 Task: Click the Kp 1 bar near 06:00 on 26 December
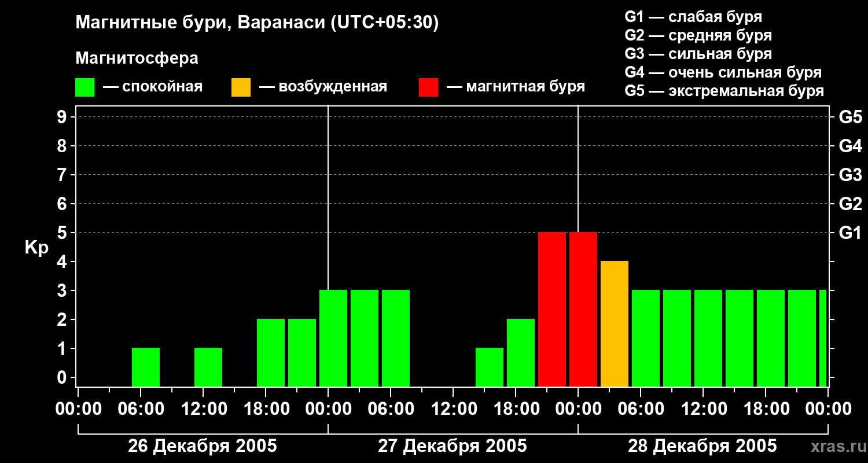pos(146,367)
